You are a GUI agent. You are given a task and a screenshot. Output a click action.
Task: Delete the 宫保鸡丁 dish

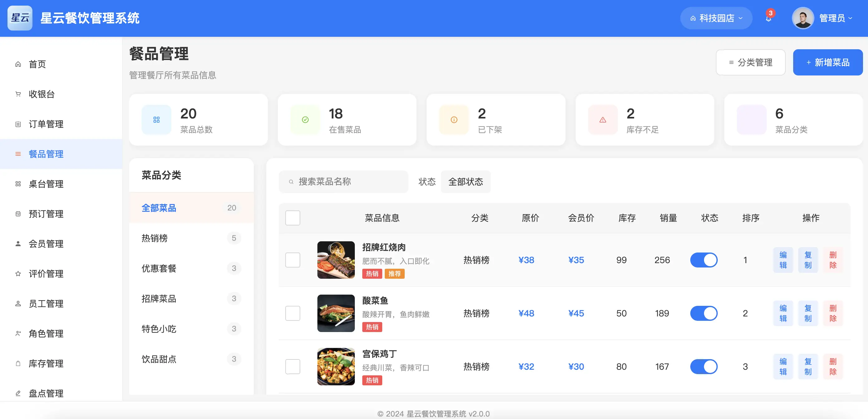[833, 366]
